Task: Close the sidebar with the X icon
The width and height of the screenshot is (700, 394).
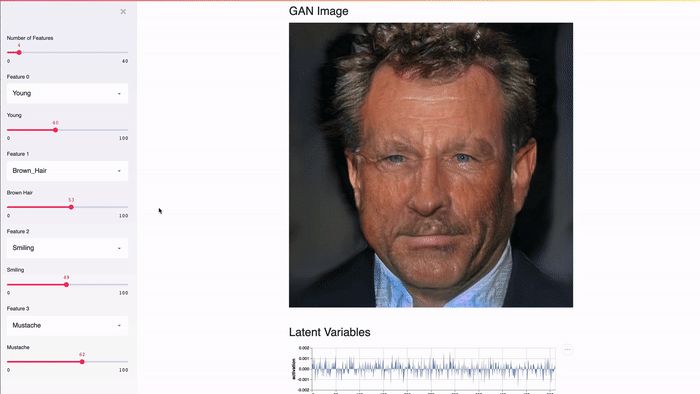Action: pyautogui.click(x=123, y=12)
